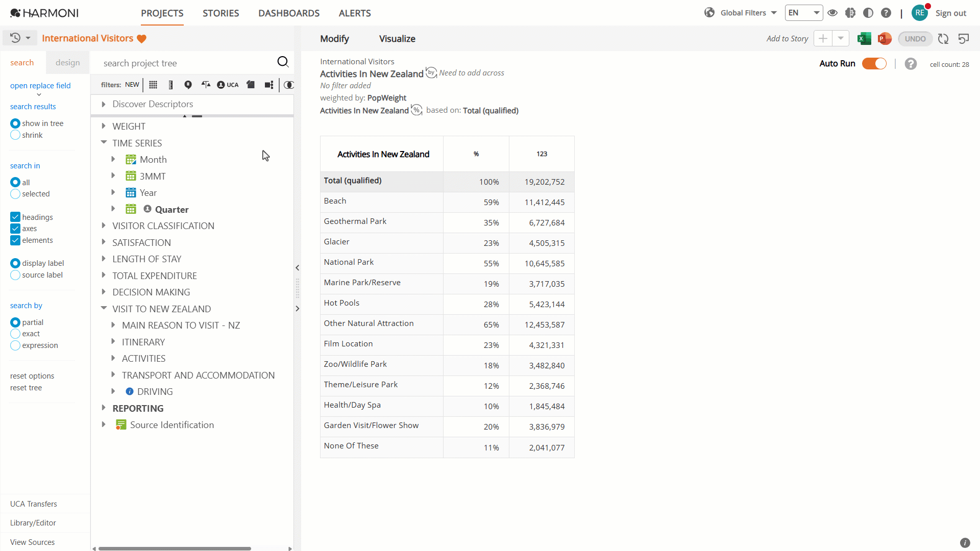Viewport: 980px width, 551px height.
Task: Uncheck the elements checkbox
Action: pos(15,240)
